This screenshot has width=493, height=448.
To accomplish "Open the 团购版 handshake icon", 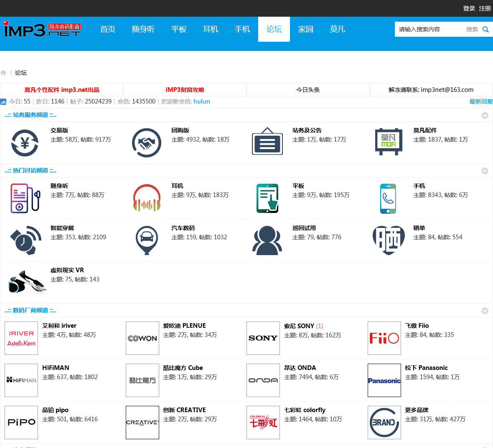I will coord(146,143).
